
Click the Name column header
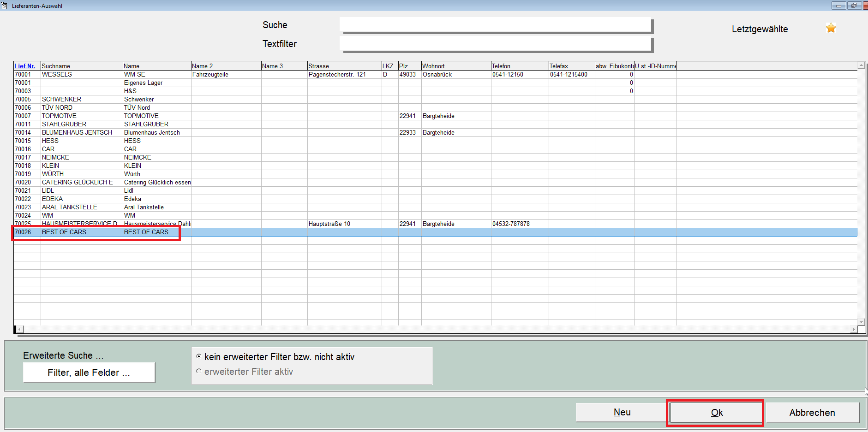pyautogui.click(x=157, y=66)
